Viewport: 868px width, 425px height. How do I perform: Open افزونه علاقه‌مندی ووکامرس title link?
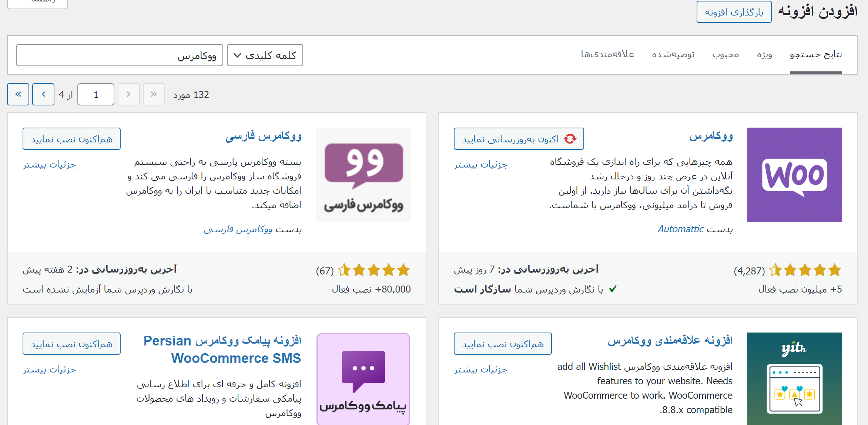click(670, 340)
